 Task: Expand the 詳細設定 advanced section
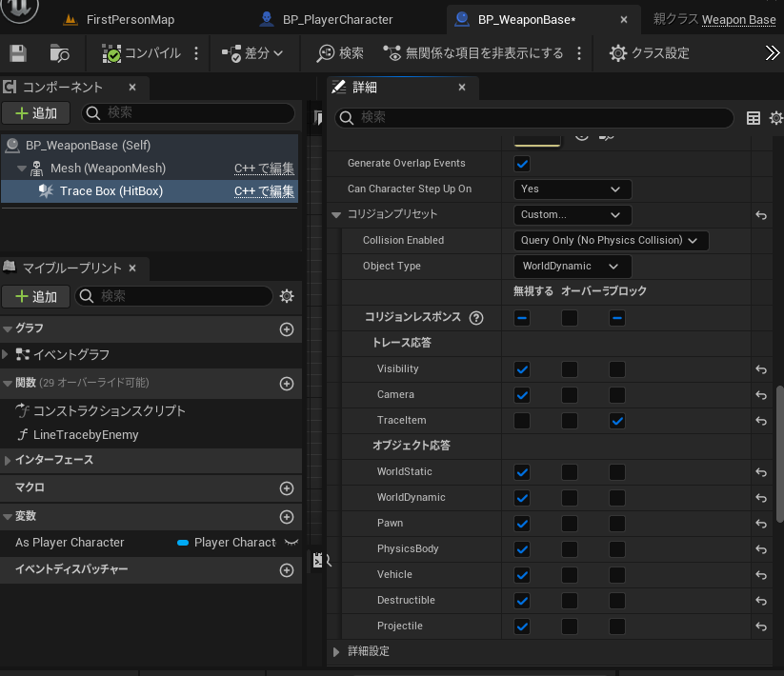pos(336,651)
